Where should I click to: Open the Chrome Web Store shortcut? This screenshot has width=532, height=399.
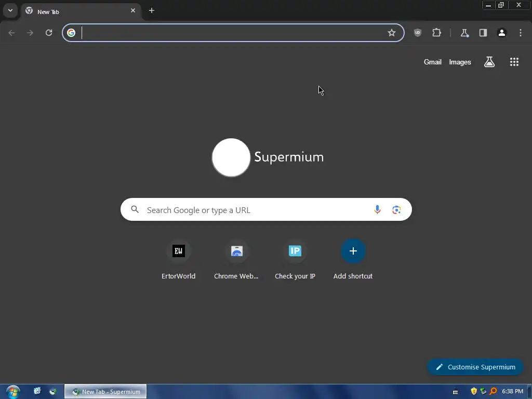coord(236,260)
